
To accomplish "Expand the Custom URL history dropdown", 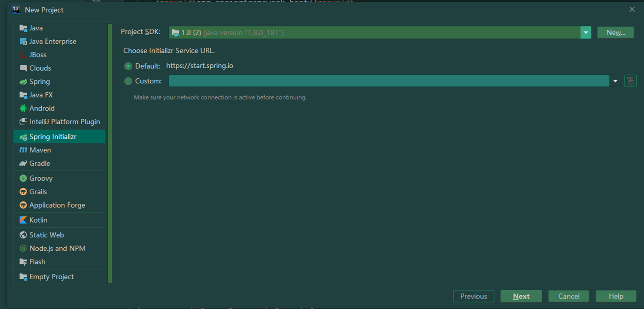I will click(615, 81).
